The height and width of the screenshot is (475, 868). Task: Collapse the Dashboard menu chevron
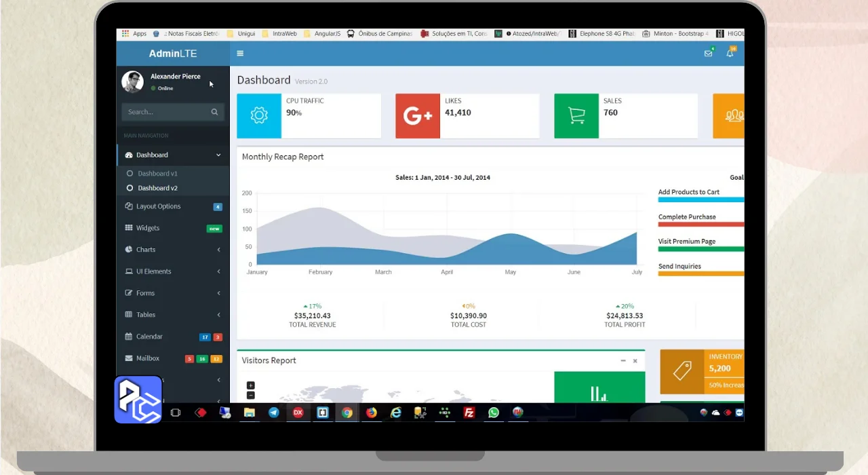218,155
